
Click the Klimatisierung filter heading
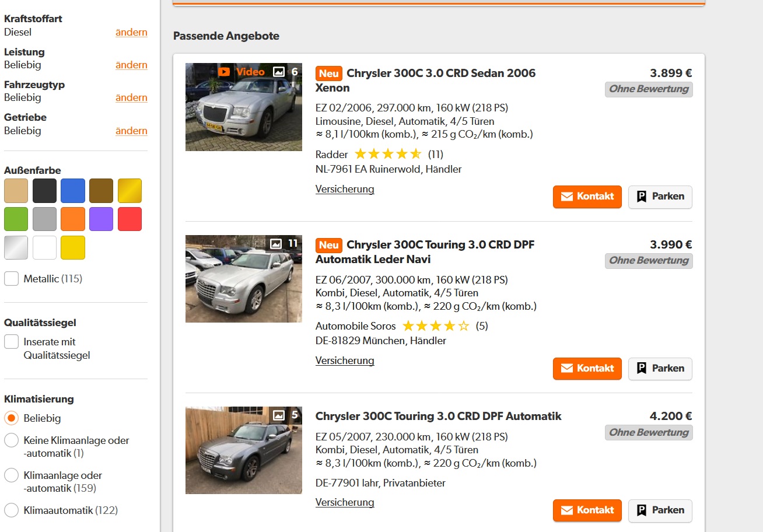click(39, 399)
